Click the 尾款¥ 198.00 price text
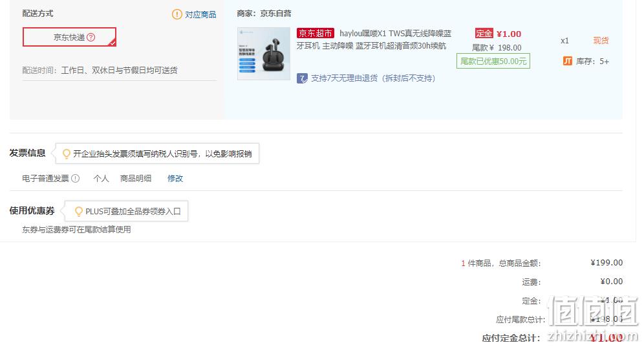Screen dimensions: 644x347 497,48
